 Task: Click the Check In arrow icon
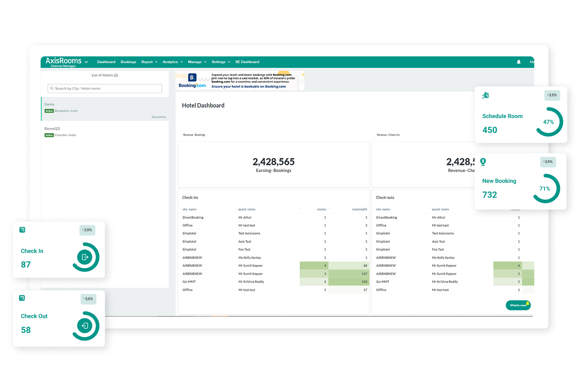pyautogui.click(x=85, y=257)
